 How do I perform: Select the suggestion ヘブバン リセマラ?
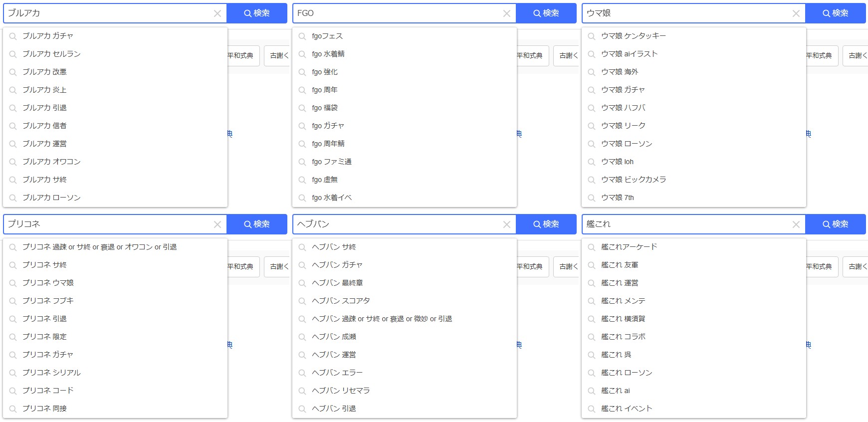(x=405, y=391)
